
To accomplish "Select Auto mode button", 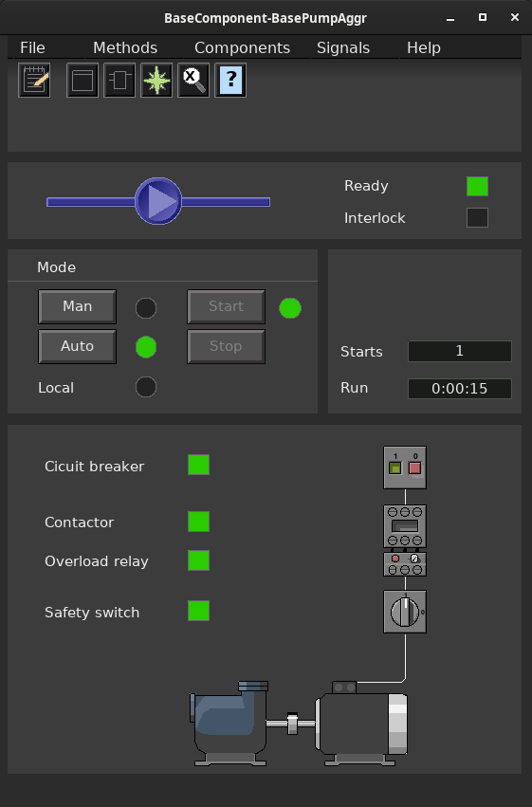I will [77, 346].
